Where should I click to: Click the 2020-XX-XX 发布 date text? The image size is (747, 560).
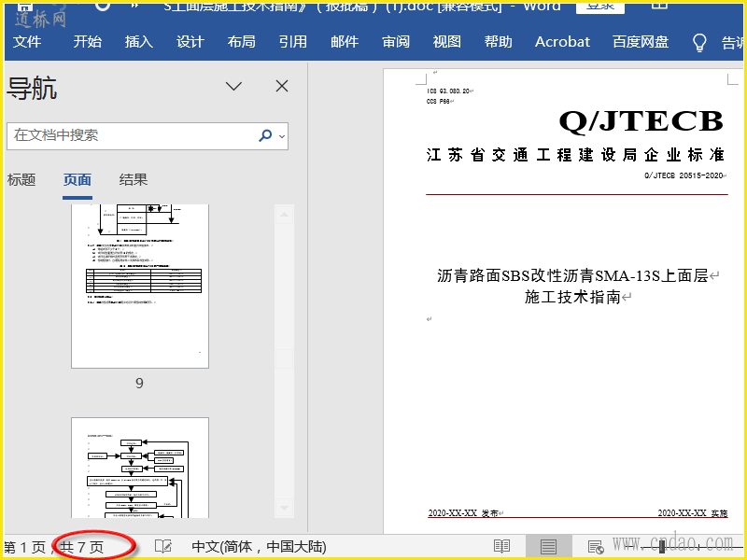(463, 512)
